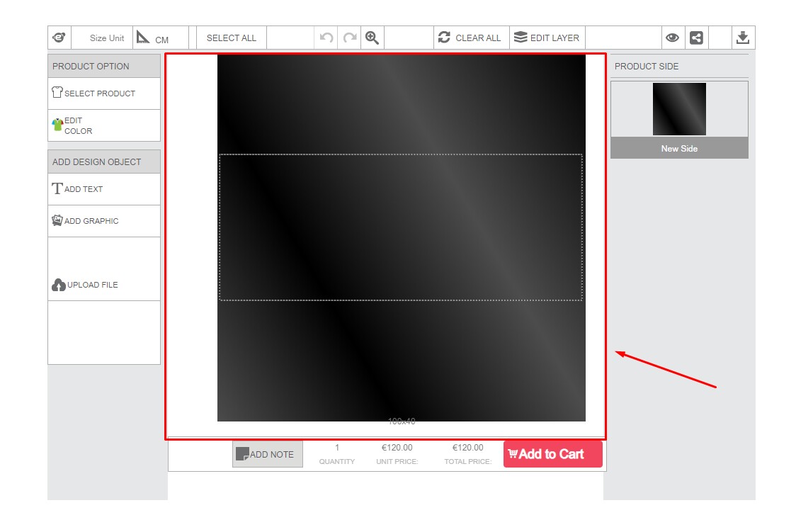Screen dimensions: 796x532
Task: Open the Share options icon
Action: 695,37
